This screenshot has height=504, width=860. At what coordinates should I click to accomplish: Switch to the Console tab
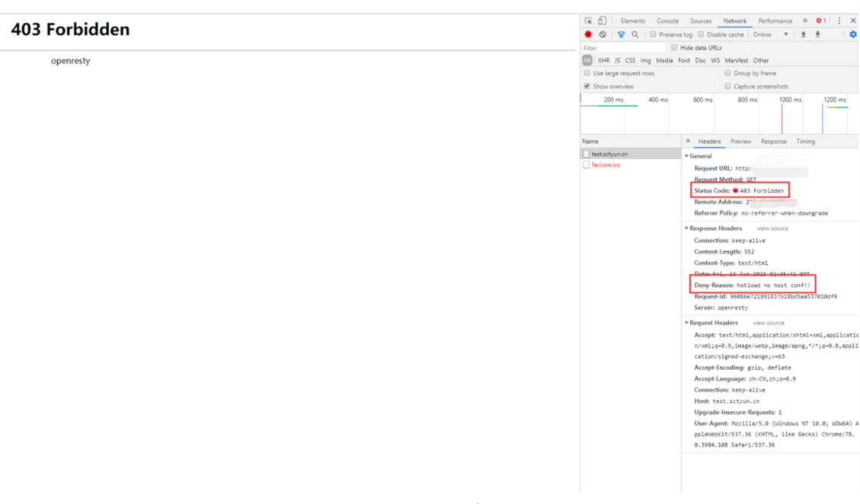point(667,21)
